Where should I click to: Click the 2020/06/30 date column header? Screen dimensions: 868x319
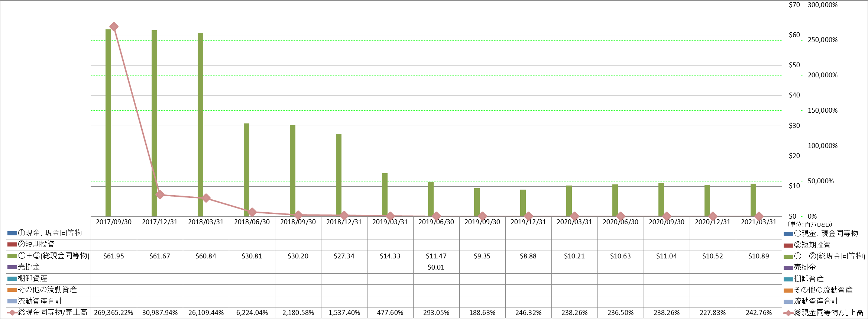(x=621, y=222)
